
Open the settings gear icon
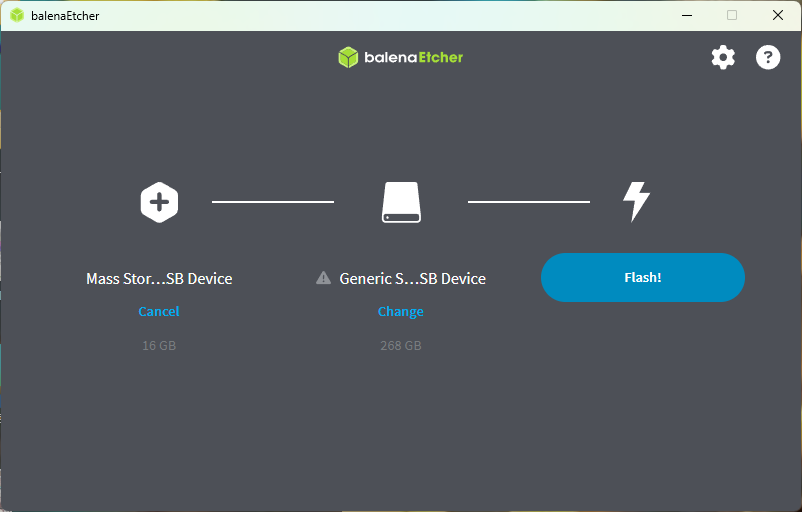click(x=723, y=57)
